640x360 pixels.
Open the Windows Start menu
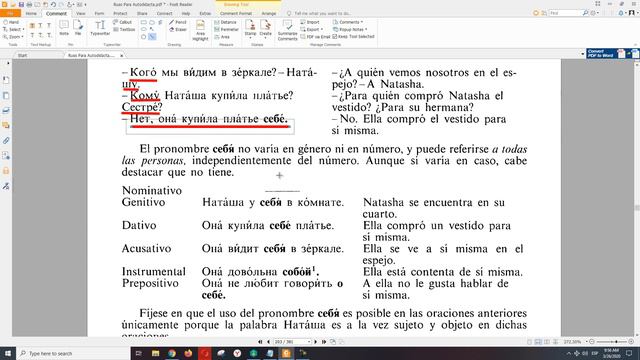[x=8, y=353]
